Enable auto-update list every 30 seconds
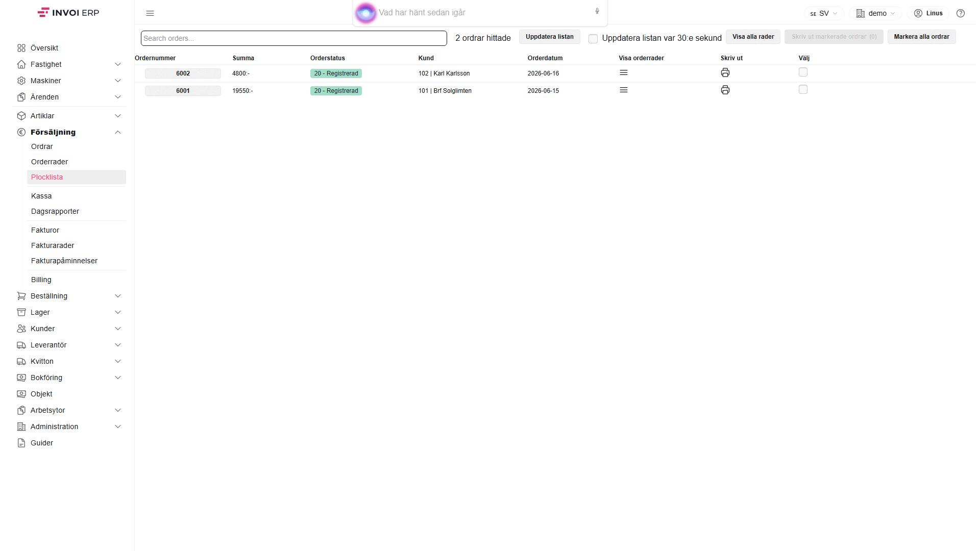This screenshot has height=551, width=980. [593, 39]
